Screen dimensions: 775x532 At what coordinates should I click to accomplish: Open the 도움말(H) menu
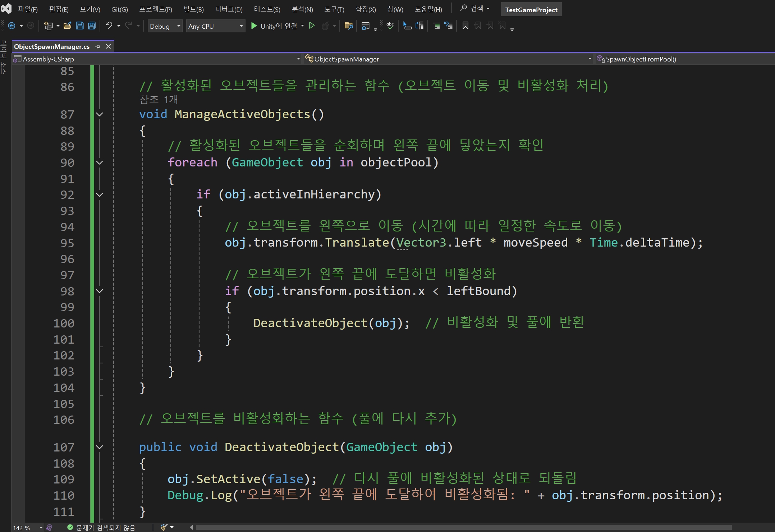click(x=428, y=9)
